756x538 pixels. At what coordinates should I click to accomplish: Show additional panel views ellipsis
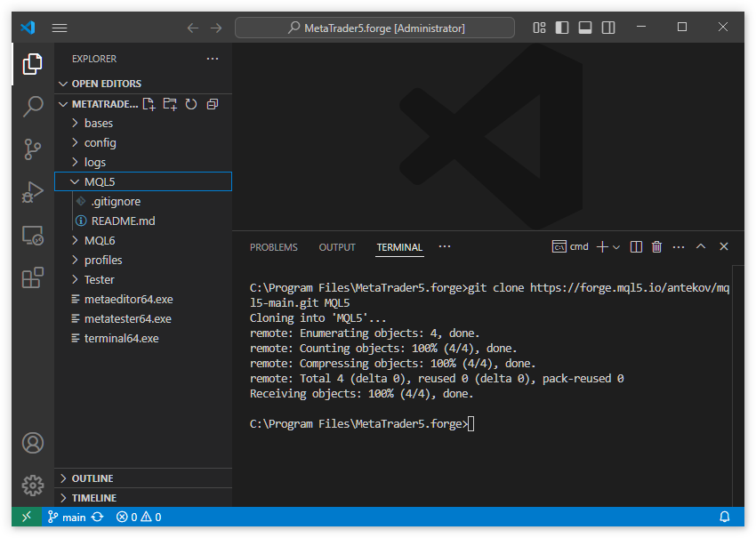(x=445, y=246)
